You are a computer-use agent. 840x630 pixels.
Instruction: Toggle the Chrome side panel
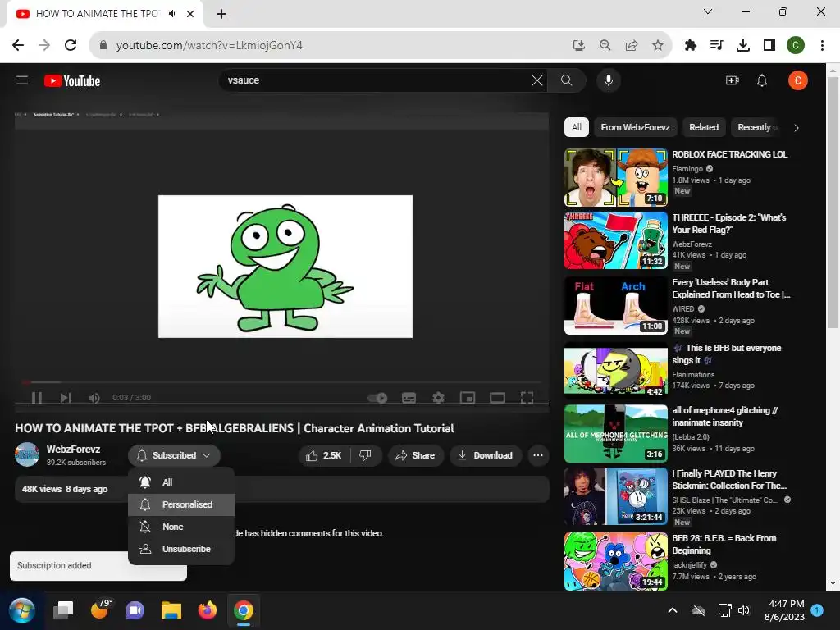(769, 46)
